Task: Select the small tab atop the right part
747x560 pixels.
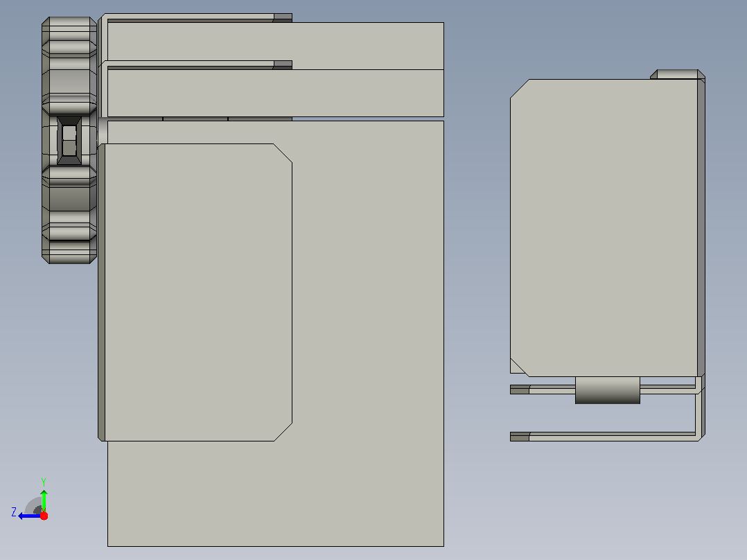Action: tap(678, 74)
